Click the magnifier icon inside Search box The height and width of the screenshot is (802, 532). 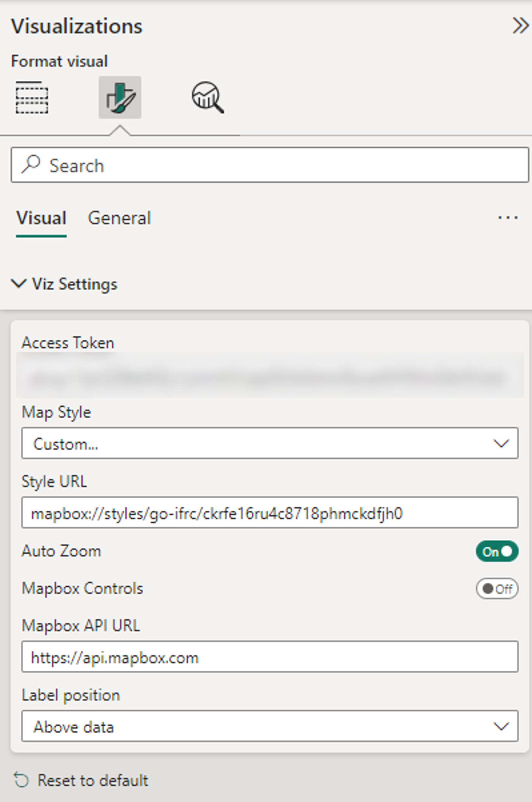pos(31,165)
